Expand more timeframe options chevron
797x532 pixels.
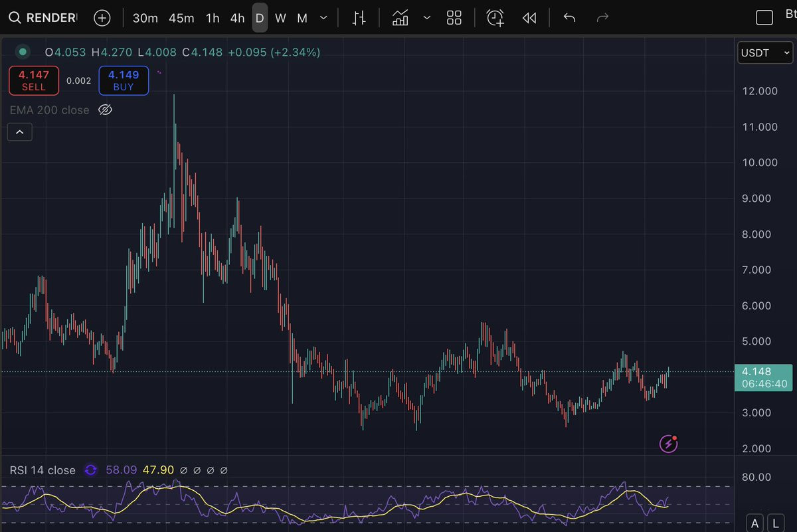pos(323,18)
